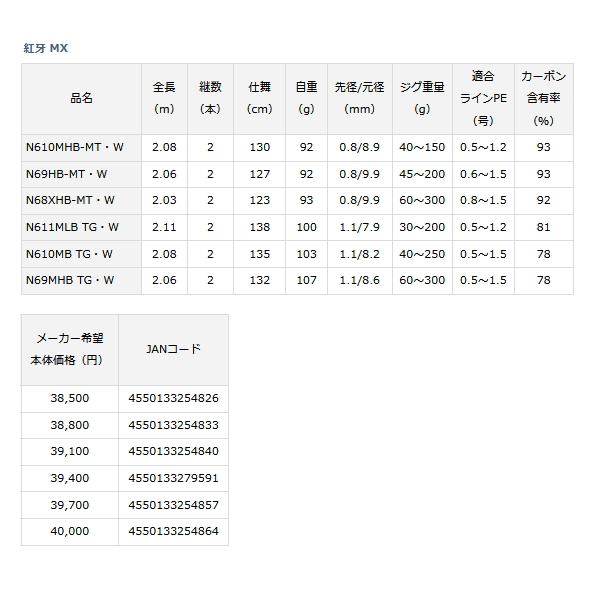The image size is (600, 600).
Task: Click the 全長 (m) column header
Action: pos(165,99)
